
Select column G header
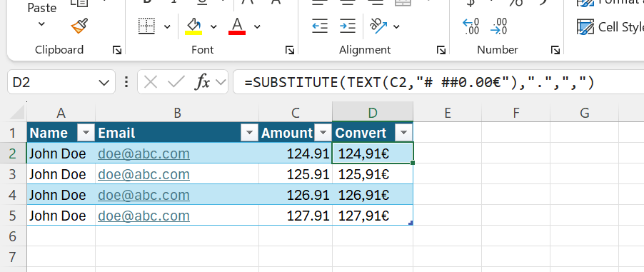pos(585,113)
